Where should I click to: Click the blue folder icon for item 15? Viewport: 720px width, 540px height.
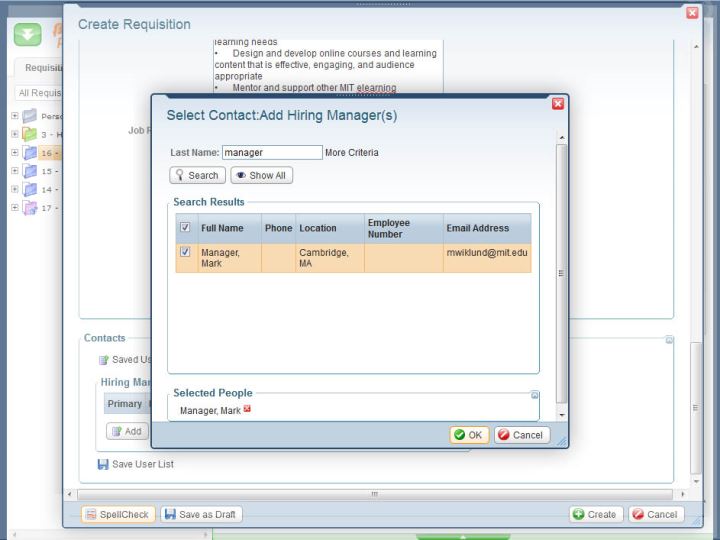tap(29, 171)
